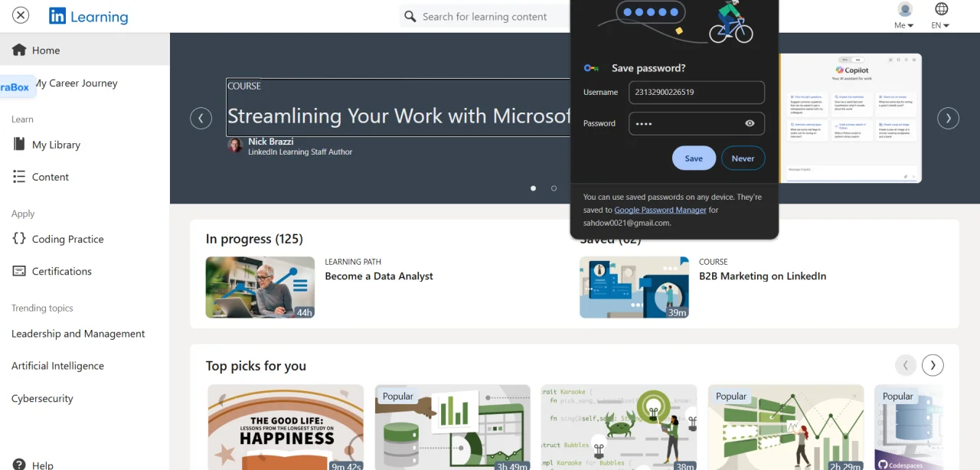Screen dimensions: 980x470
Task: Click the Certifications badge icon
Action: click(x=19, y=271)
